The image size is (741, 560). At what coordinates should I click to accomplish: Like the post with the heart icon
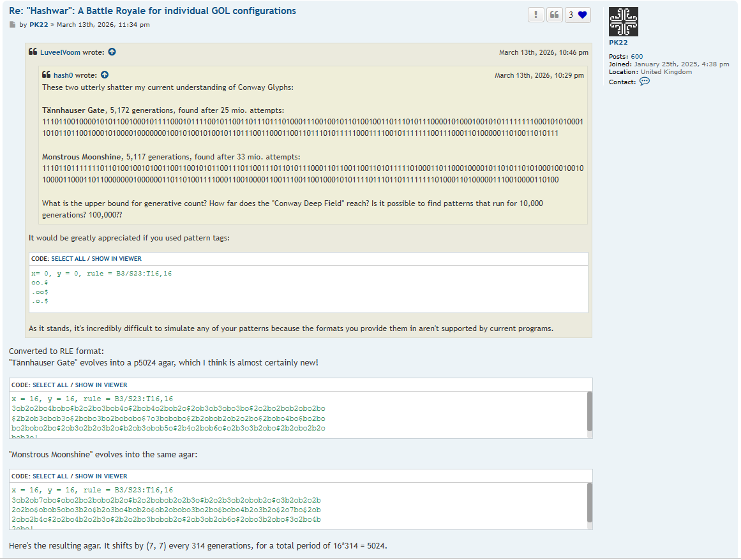point(582,15)
